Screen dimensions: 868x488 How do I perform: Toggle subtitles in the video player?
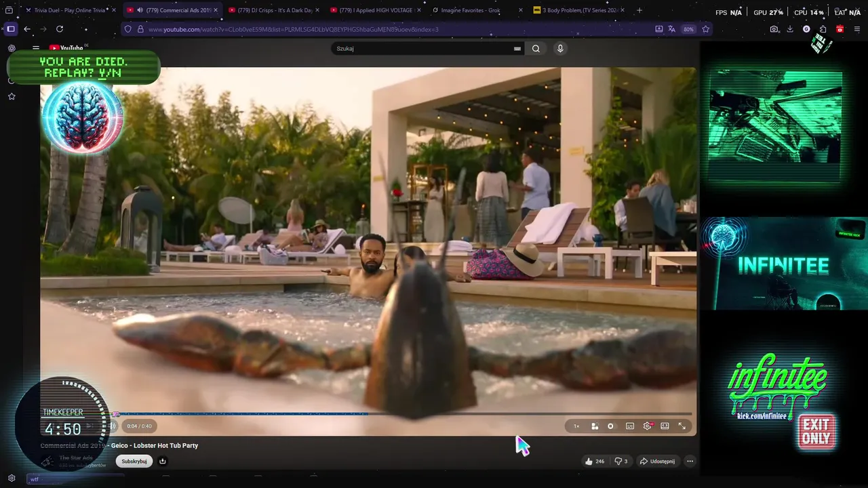[630, 426]
